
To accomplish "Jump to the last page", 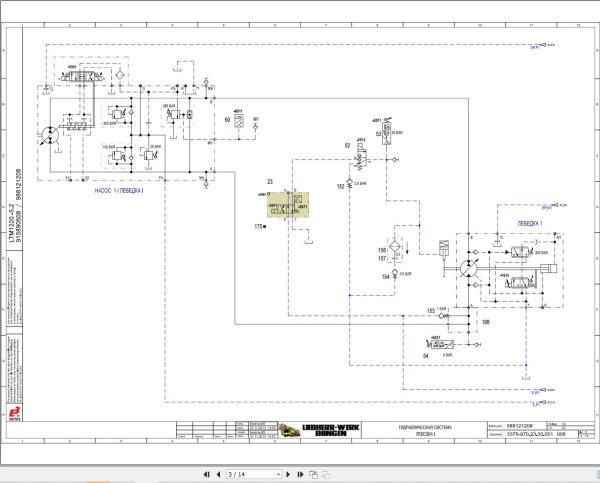I will pos(300,475).
